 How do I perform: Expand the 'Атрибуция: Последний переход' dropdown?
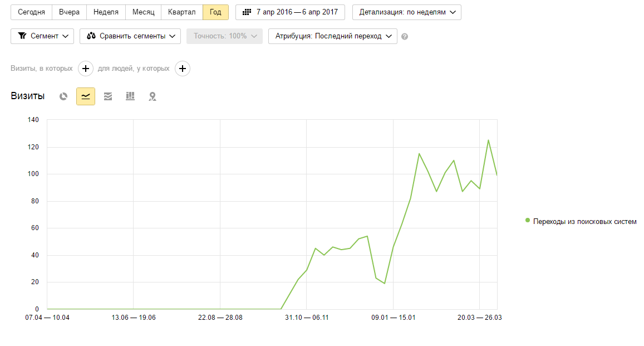[332, 36]
